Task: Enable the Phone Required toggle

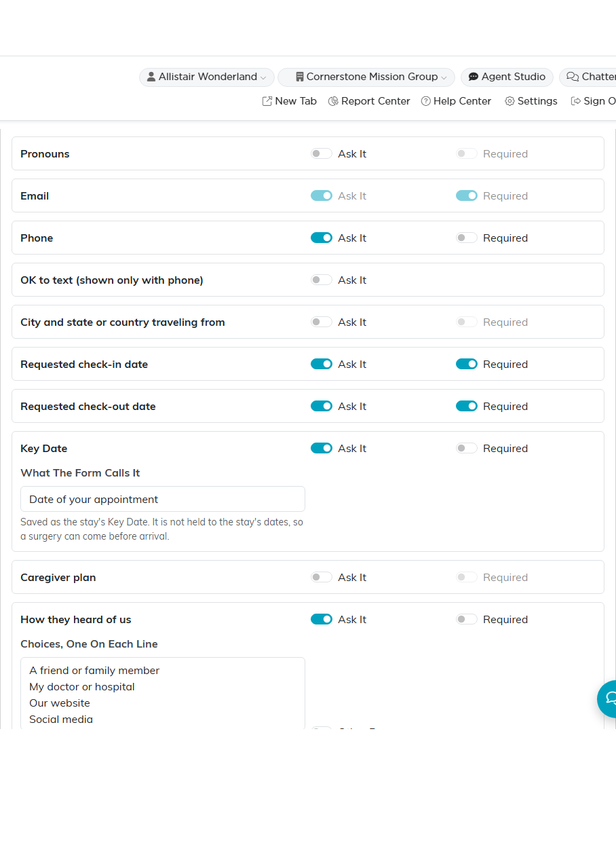Action: [x=467, y=238]
